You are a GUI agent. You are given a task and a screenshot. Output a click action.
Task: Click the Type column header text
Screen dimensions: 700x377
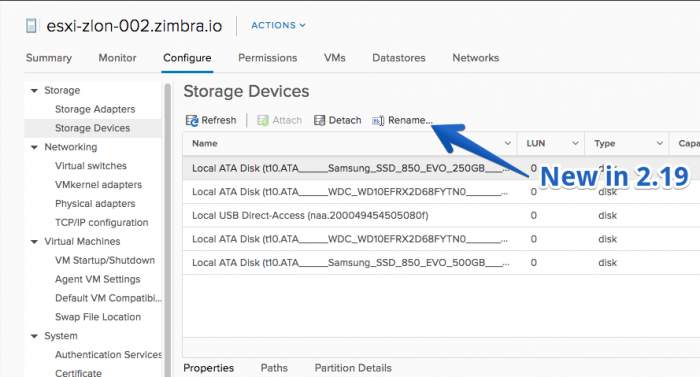point(605,143)
